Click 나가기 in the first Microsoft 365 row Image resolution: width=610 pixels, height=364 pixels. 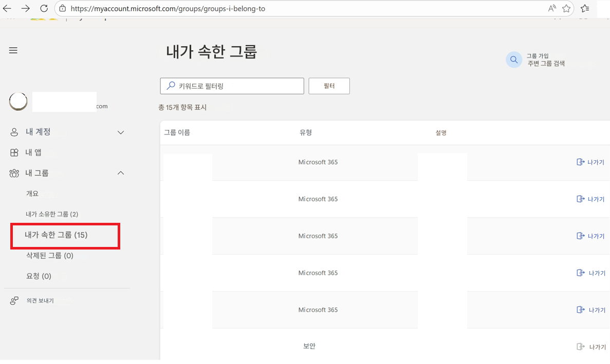(x=590, y=162)
